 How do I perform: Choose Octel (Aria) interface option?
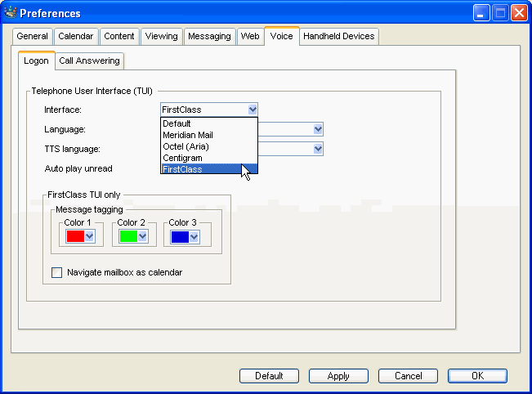point(186,146)
